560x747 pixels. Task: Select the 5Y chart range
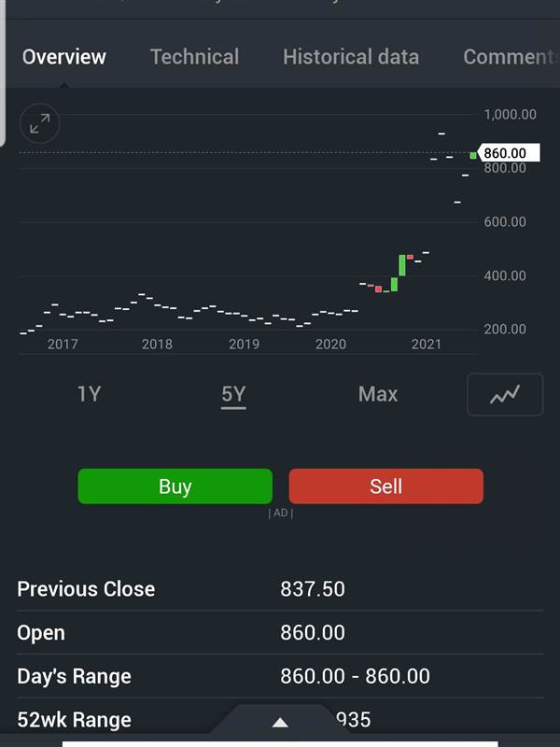233,394
